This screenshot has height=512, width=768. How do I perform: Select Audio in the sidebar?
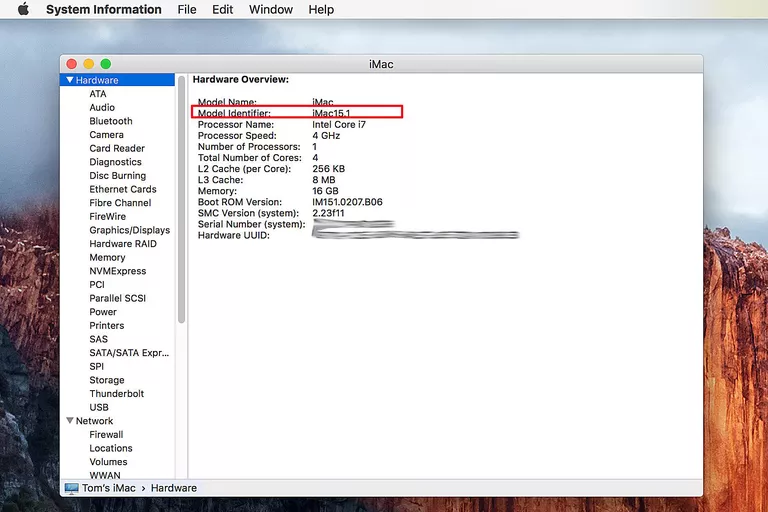click(102, 107)
